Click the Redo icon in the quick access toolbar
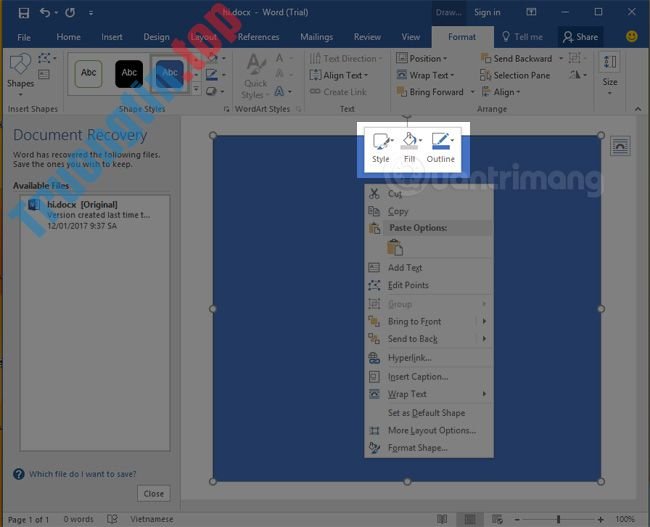This screenshot has height=527, width=650. click(x=70, y=12)
